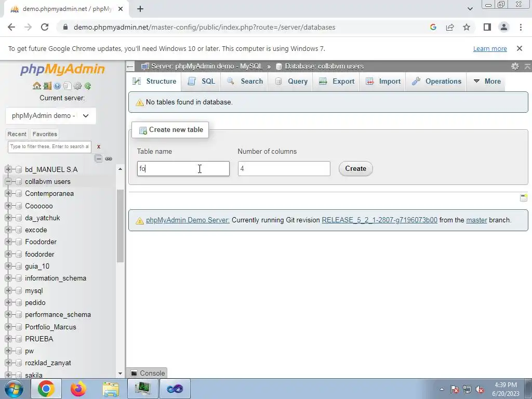Dismiss Chrome update notification bar
The image size is (532, 399).
pyautogui.click(x=520, y=48)
